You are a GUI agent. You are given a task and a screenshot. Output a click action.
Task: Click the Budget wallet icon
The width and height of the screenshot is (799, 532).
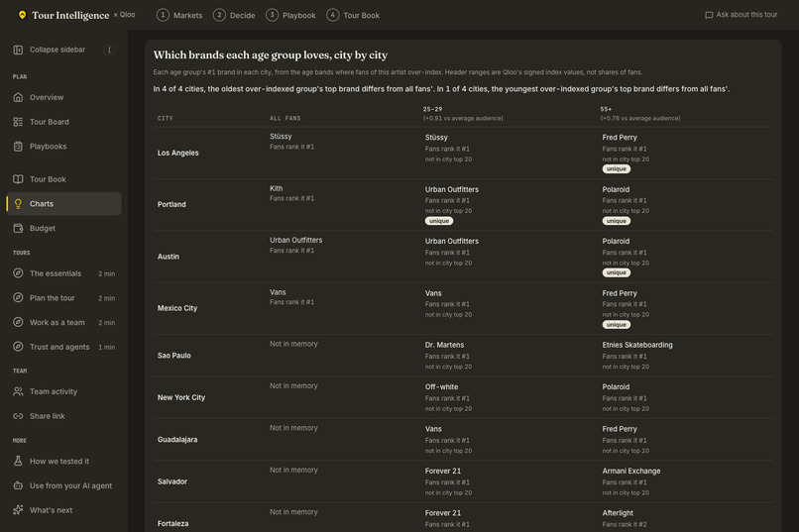coord(18,228)
